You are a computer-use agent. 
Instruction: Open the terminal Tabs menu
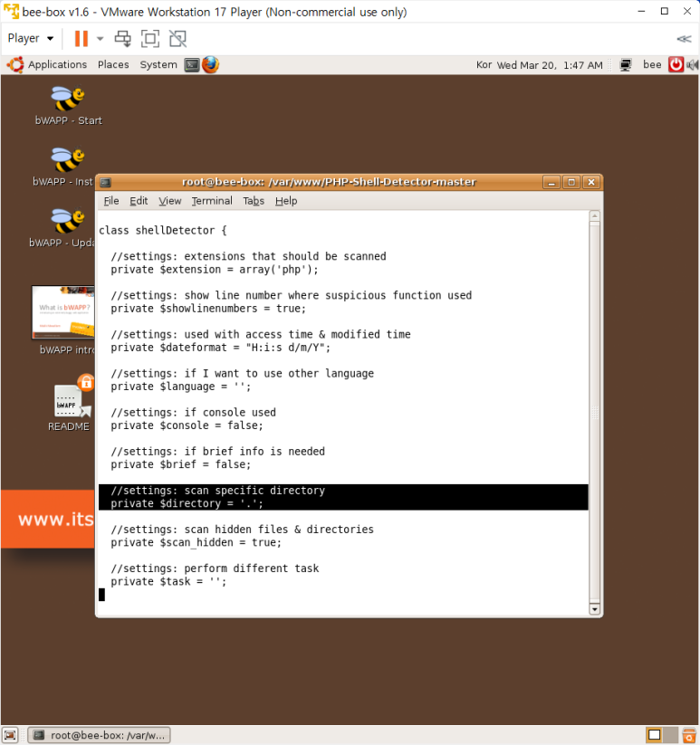254,201
